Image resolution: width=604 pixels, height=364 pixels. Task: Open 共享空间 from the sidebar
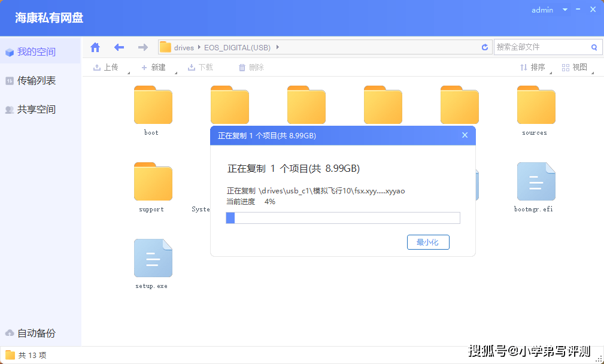[x=36, y=109]
